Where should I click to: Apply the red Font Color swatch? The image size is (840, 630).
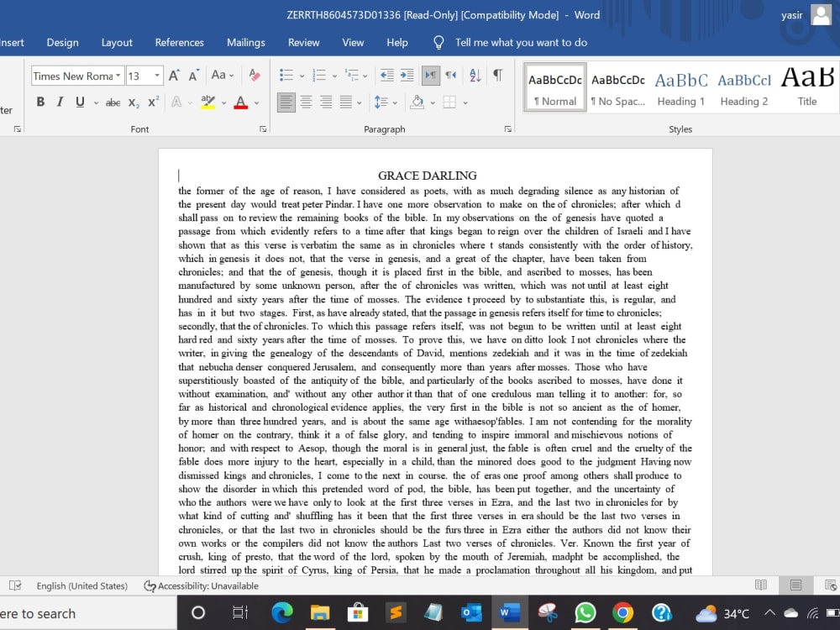239,102
